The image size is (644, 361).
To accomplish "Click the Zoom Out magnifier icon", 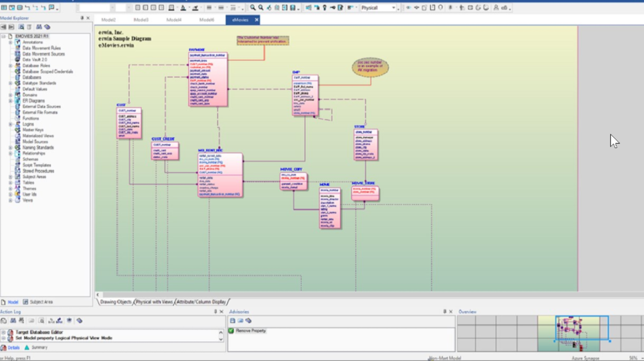I will point(261,7).
